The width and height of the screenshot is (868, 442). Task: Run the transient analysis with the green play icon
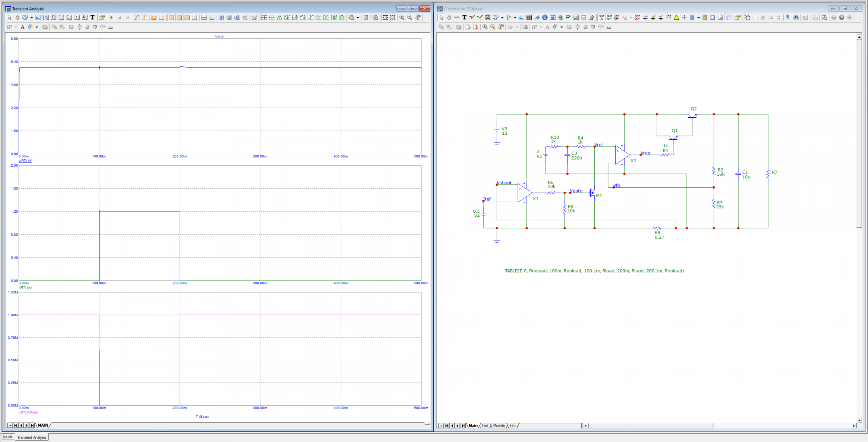[111, 17]
